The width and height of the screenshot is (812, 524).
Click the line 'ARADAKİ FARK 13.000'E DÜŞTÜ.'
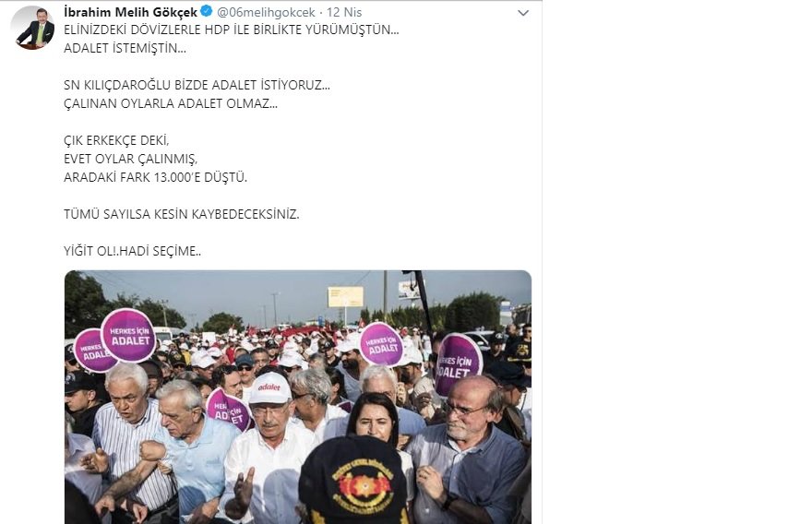pyautogui.click(x=155, y=177)
